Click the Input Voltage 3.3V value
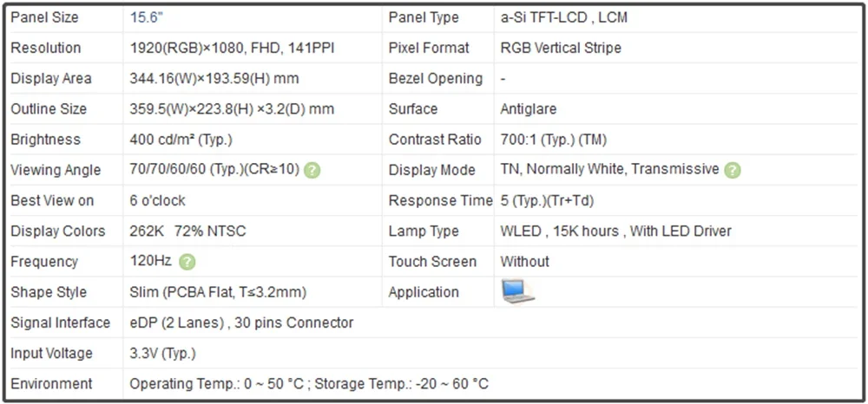Screen dimensions: 868x404 pyautogui.click(x=163, y=353)
